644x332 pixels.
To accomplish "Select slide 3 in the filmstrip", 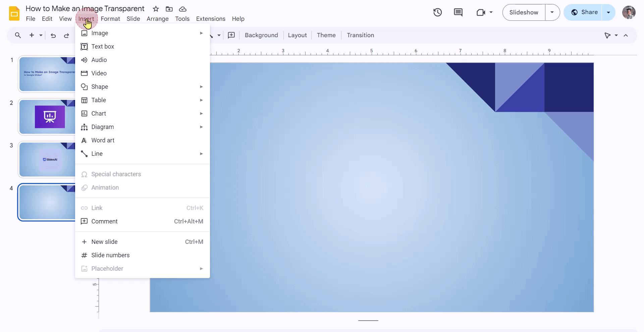I will pos(47,159).
